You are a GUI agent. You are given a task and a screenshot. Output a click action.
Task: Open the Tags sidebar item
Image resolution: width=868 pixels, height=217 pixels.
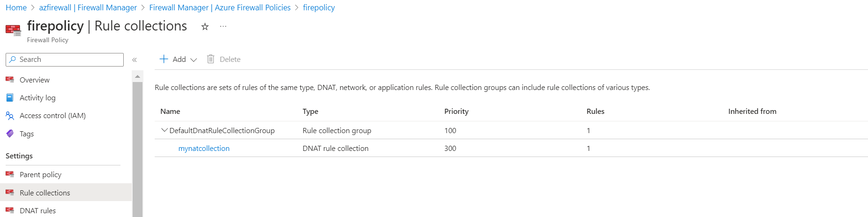[27, 134]
